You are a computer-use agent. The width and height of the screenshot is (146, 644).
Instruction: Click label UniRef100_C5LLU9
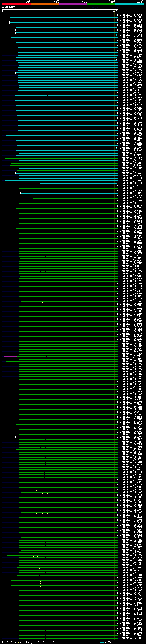(x=131, y=361)
